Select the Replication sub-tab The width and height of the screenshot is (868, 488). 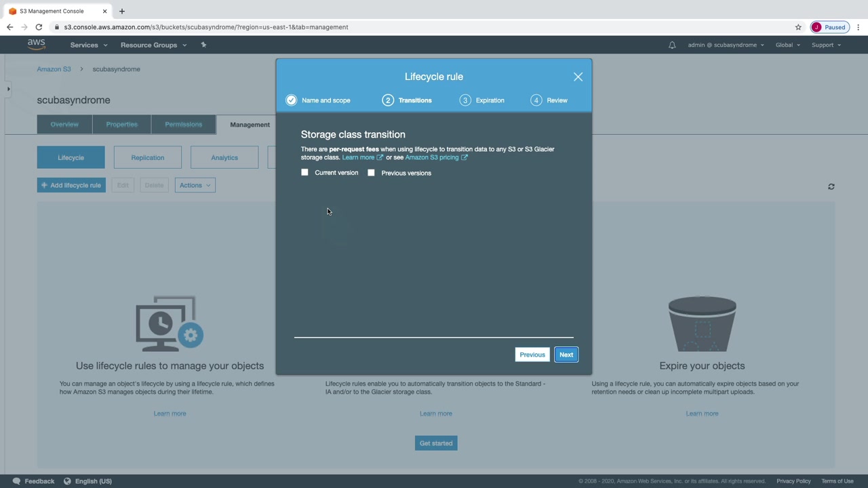[148, 157]
